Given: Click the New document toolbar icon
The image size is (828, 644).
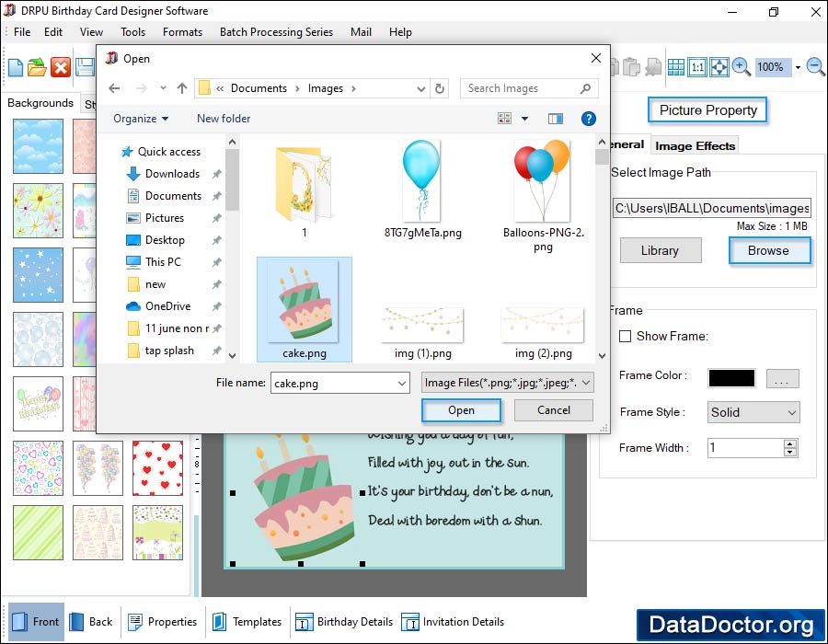Looking at the screenshot, I should click(16, 67).
